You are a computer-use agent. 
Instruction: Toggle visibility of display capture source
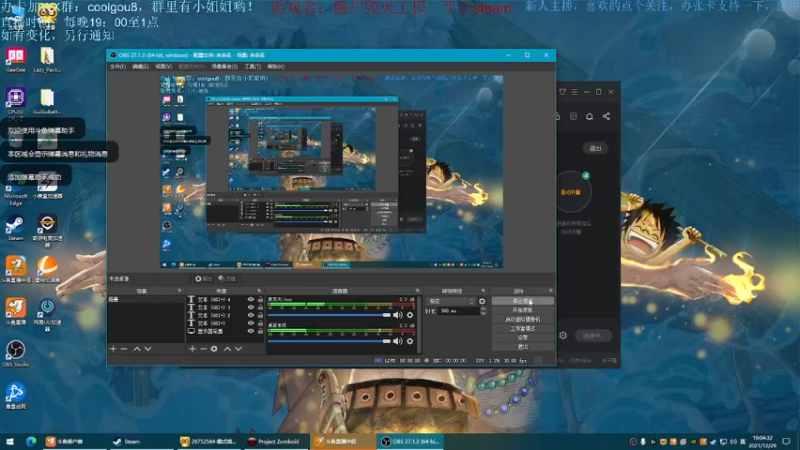click(251, 331)
